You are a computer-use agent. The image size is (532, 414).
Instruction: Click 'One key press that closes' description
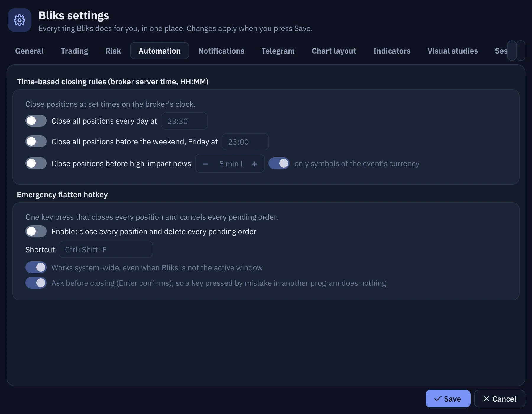pyautogui.click(x=152, y=217)
